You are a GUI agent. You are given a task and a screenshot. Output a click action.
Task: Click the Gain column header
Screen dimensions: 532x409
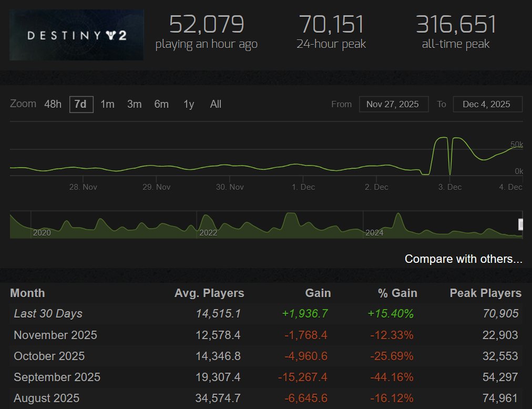[x=318, y=293]
